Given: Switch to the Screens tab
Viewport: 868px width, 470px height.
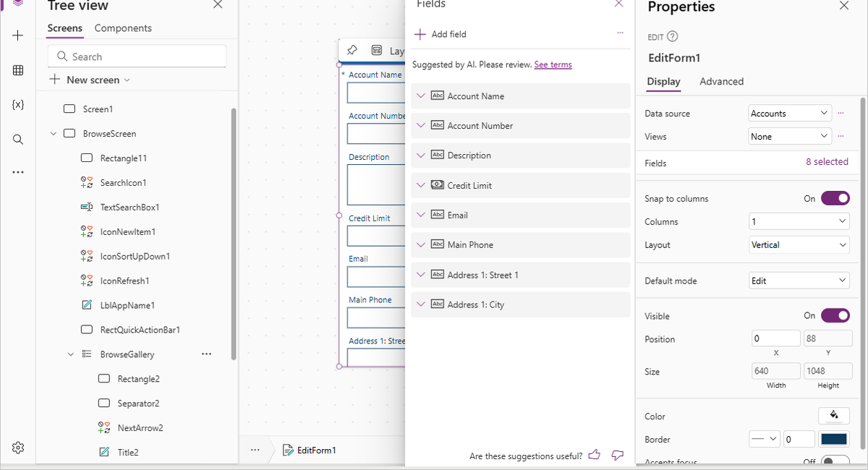Looking at the screenshot, I should point(65,28).
